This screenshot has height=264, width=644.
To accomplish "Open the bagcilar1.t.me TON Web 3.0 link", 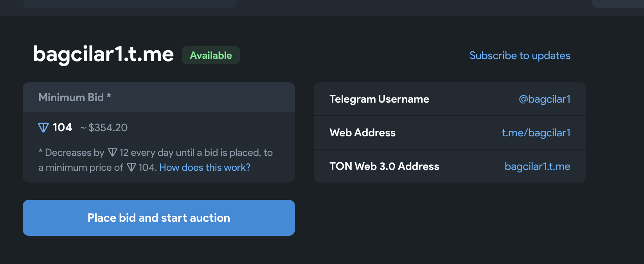I will point(537,166).
